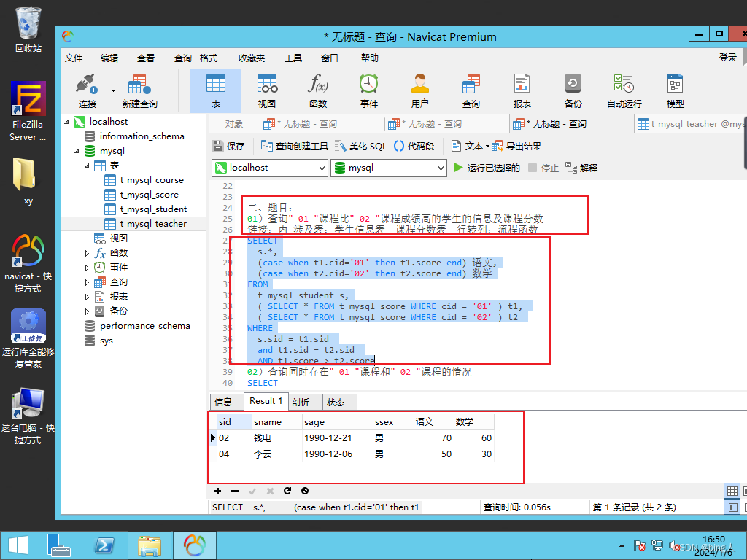747x560 pixels.
Task: Click the sname column header
Action: (276, 422)
